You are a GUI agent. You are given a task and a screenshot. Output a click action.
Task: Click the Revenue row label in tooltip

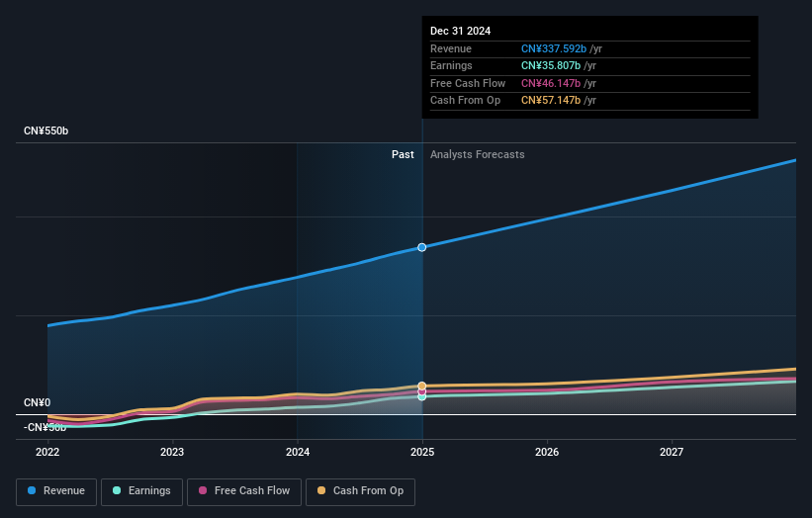click(x=451, y=48)
